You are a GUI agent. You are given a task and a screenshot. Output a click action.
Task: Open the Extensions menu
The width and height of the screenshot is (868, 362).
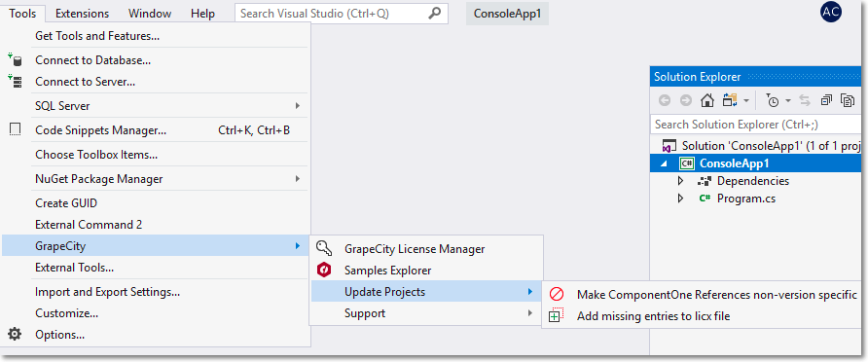(x=83, y=14)
